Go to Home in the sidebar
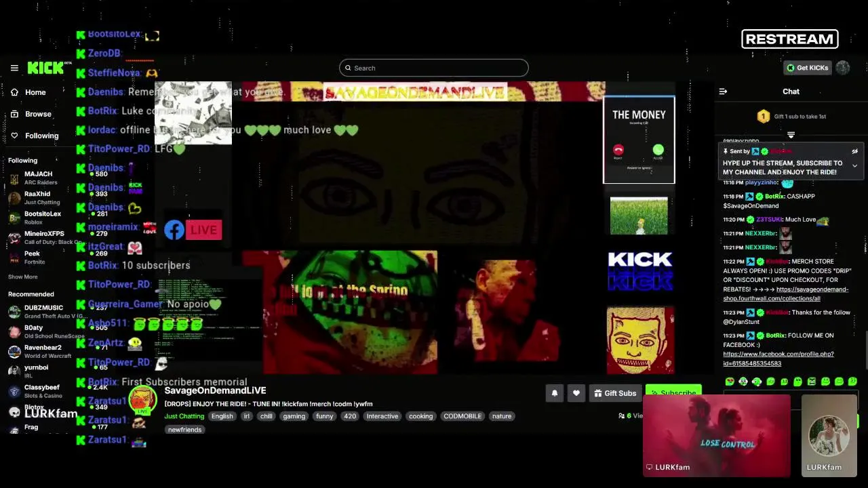 click(35, 92)
